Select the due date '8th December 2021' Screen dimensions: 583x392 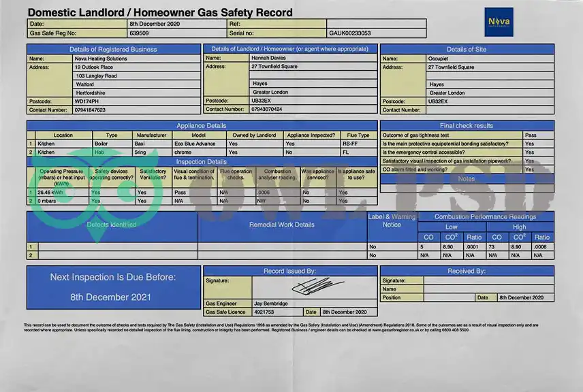pyautogui.click(x=111, y=297)
